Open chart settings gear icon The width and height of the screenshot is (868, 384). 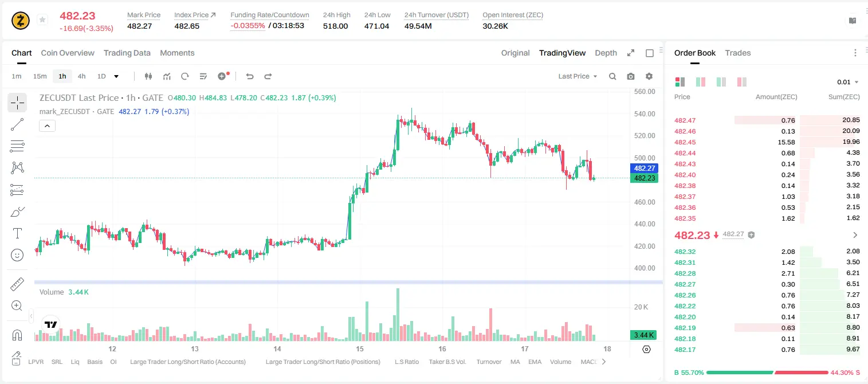tap(649, 76)
